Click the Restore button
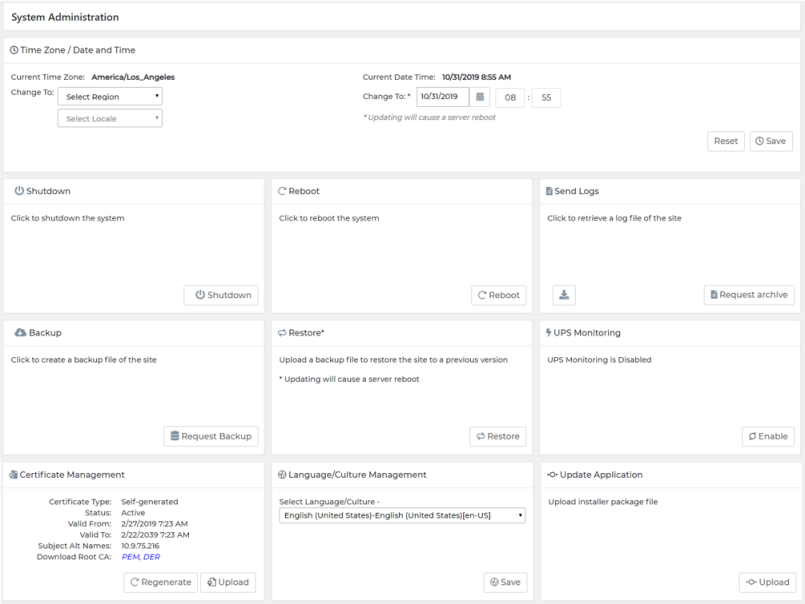The height and width of the screenshot is (604, 805). click(498, 436)
